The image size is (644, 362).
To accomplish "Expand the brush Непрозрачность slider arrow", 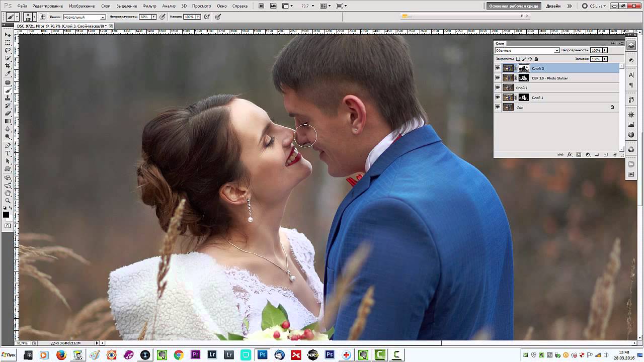I will [154, 17].
